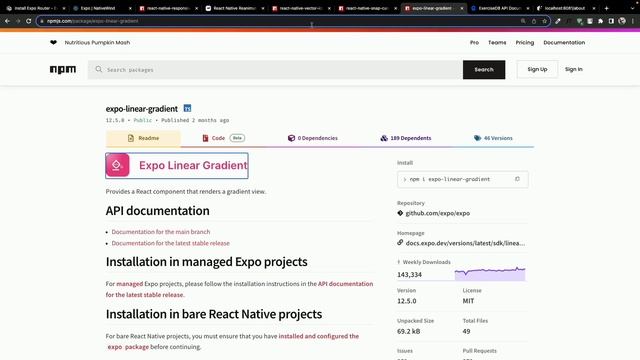Open Documentation for the latest stable release link
Viewport: 640px width, 360px height.
pos(171,243)
